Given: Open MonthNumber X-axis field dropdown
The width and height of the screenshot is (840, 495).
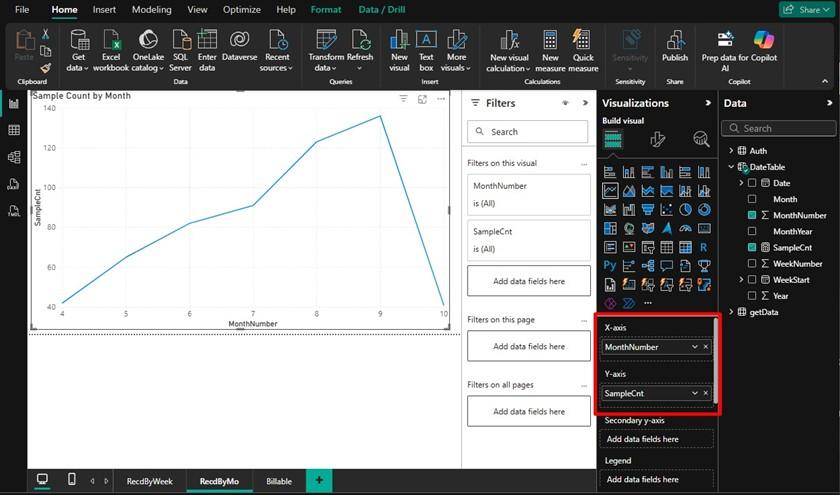Looking at the screenshot, I should point(694,347).
